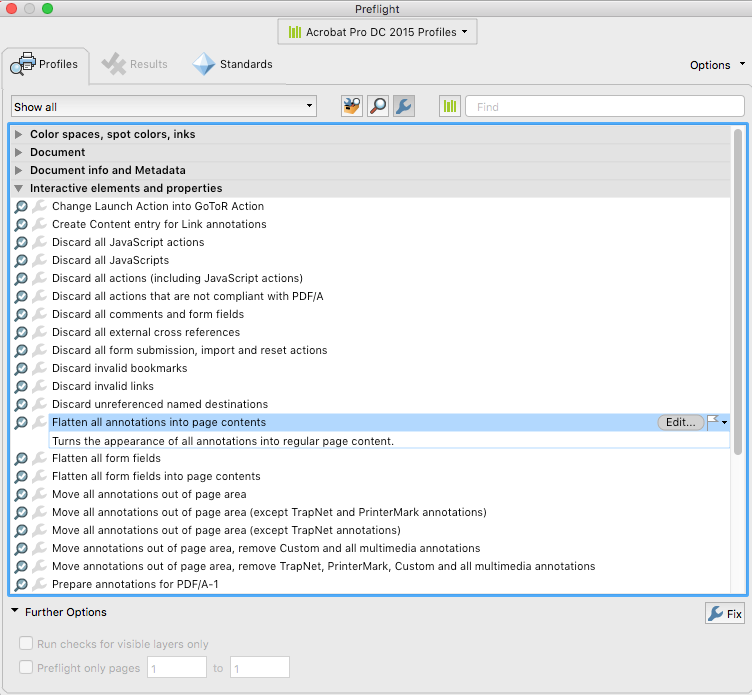Select the single fixups wrench icon

click(404, 106)
